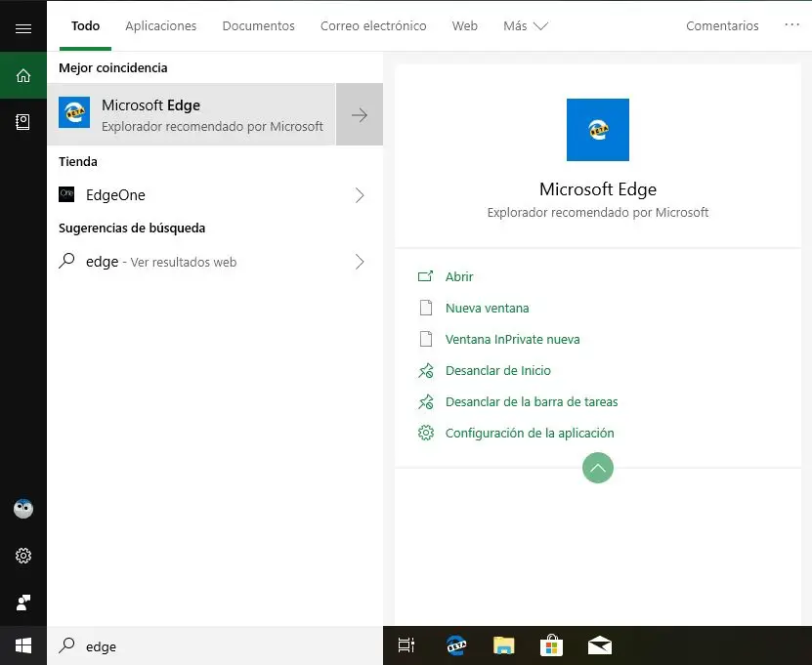
Task: Click the magnifier icon beside the edge suggestion
Action: coord(66,261)
